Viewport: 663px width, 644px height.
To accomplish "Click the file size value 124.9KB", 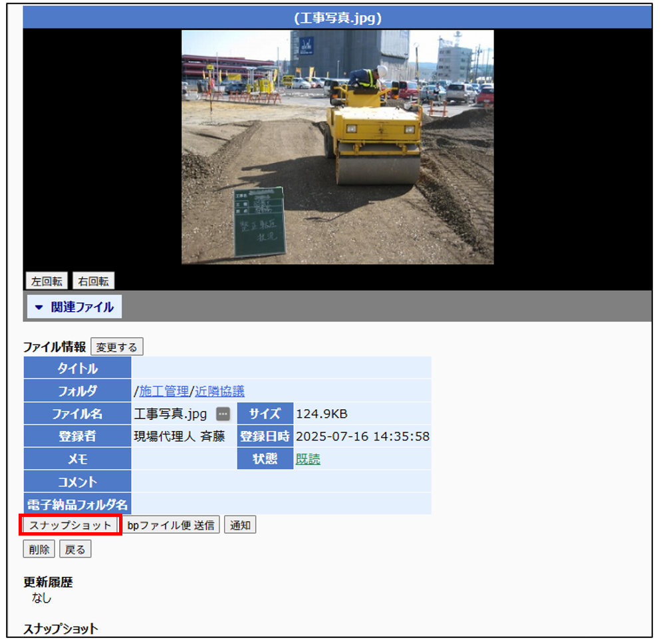I will click(321, 414).
